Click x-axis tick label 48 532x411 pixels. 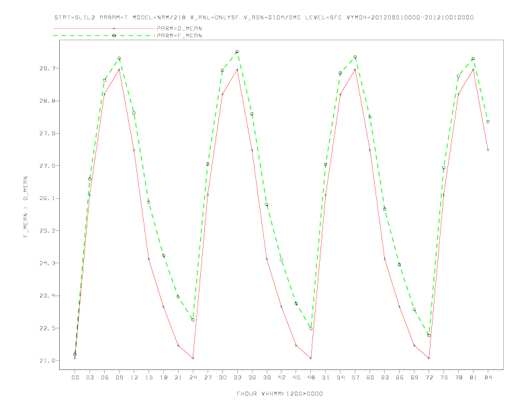tap(311, 377)
